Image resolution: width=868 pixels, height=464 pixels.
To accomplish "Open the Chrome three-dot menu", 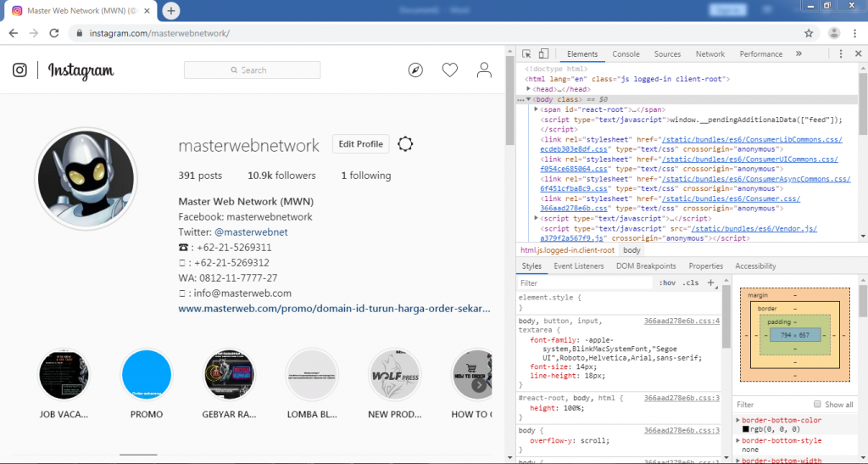I will (x=854, y=33).
